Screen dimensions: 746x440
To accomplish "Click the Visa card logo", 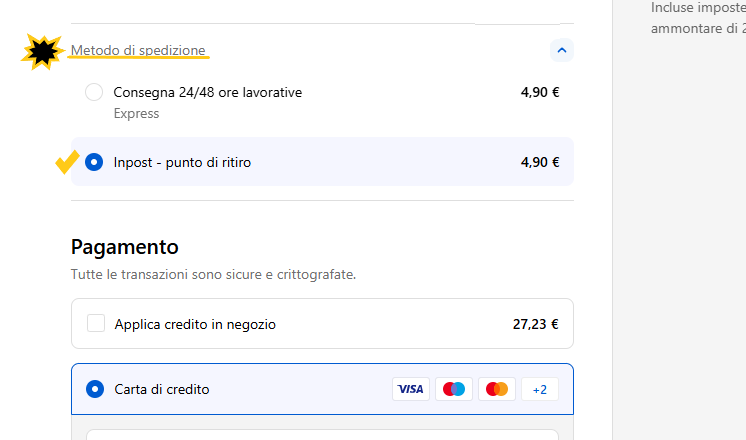I will click(x=411, y=389).
